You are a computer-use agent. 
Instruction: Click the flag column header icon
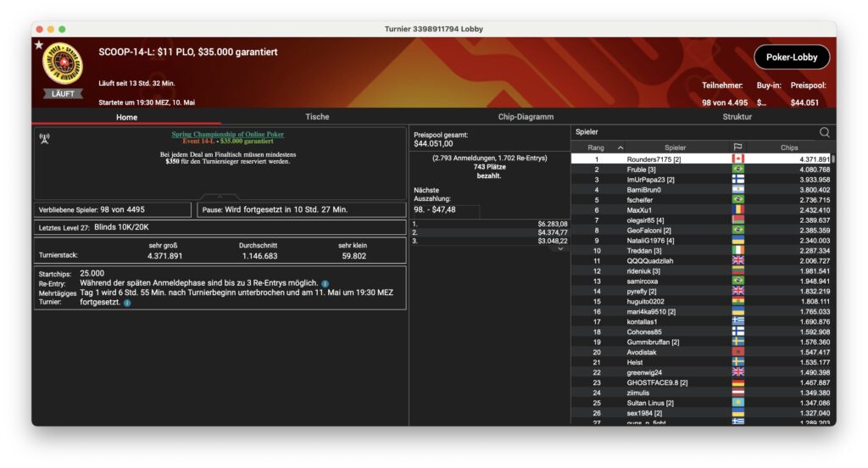(x=737, y=148)
